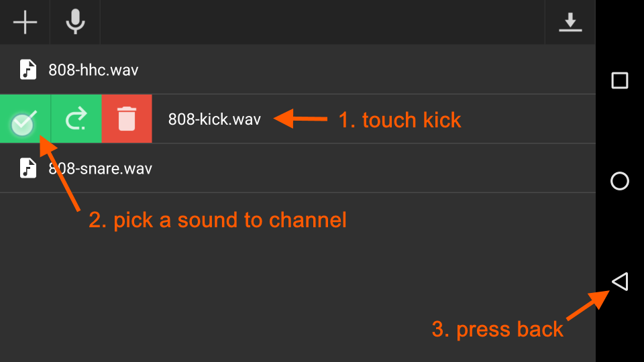Viewport: 644px width, 362px height.
Task: Select the 808-hhc.wav file name
Action: pos(93,70)
